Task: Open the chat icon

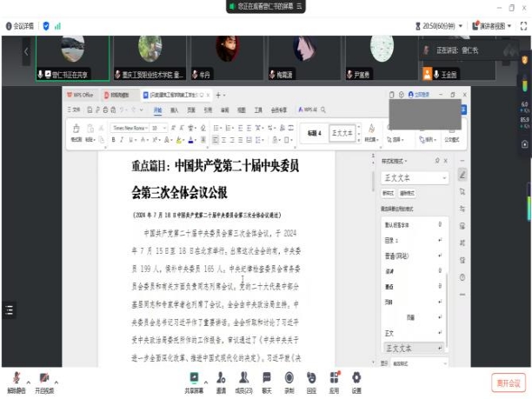Action: point(267,378)
